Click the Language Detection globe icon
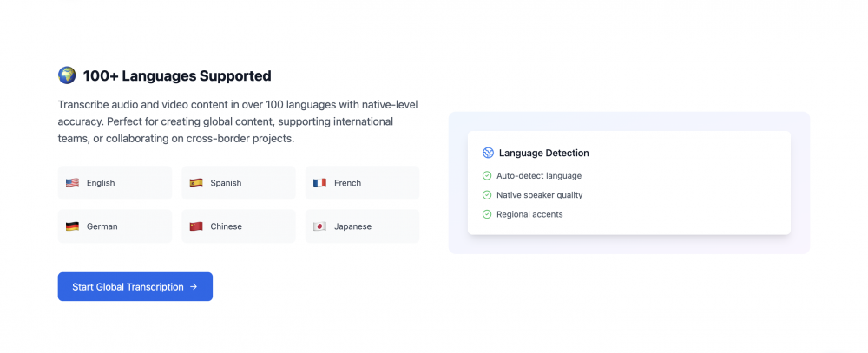The image size is (868, 353). point(488,153)
